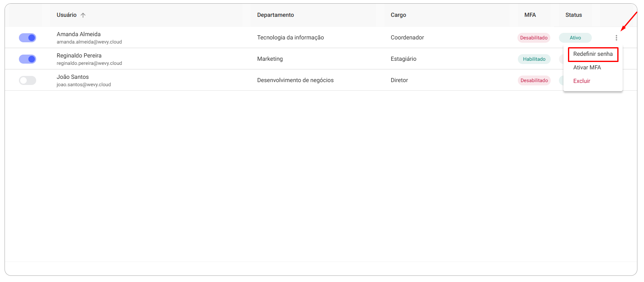Click the Desenvolvimento de negócios cell
This screenshot has height=282, width=644.
point(295,80)
